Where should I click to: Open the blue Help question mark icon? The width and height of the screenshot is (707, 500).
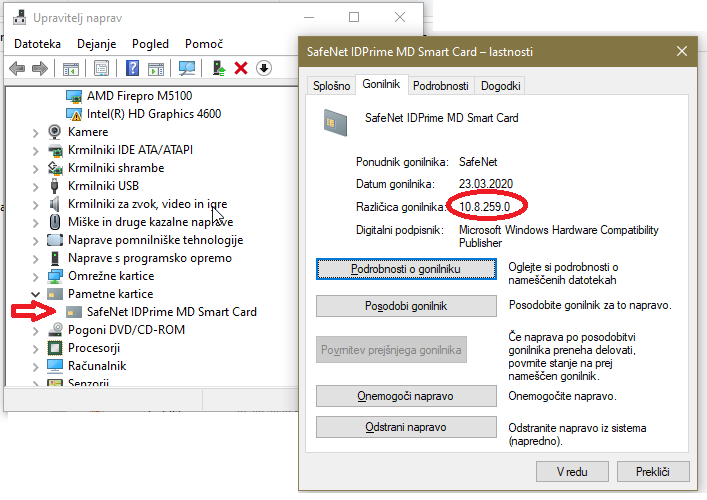click(x=132, y=69)
